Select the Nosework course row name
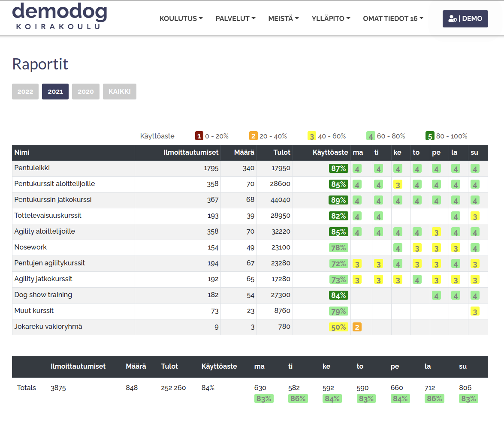The height and width of the screenshot is (421, 504). (x=30, y=247)
